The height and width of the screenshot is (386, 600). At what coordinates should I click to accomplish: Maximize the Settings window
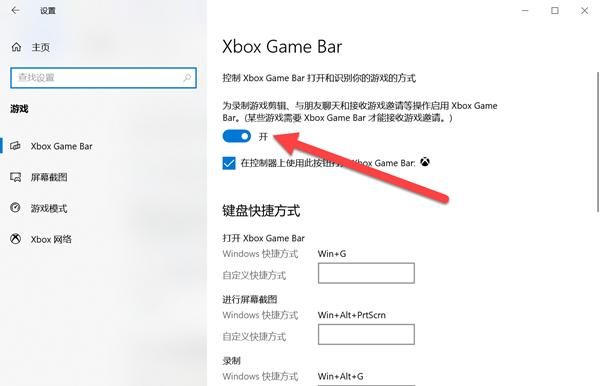[x=554, y=10]
